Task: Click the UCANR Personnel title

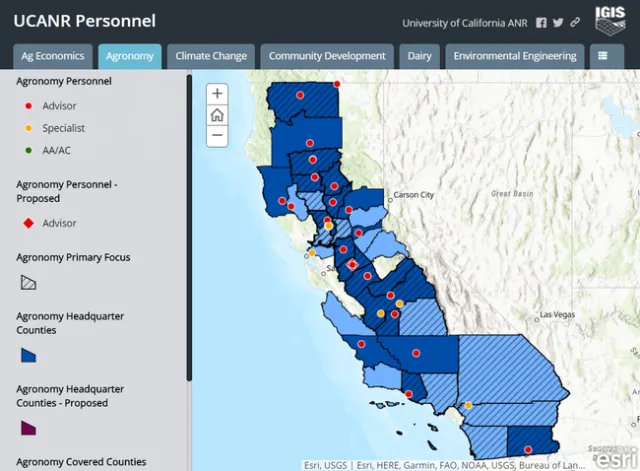Action: [x=84, y=21]
